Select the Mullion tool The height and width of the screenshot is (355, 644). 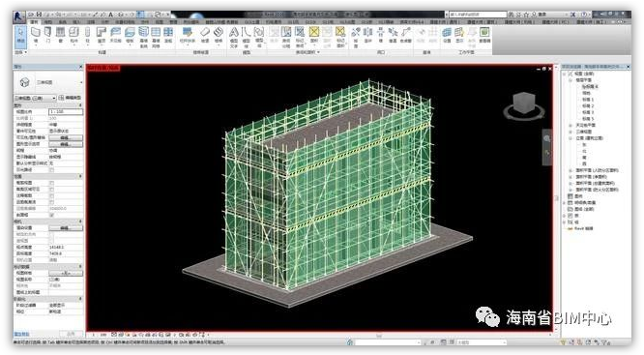(168, 36)
